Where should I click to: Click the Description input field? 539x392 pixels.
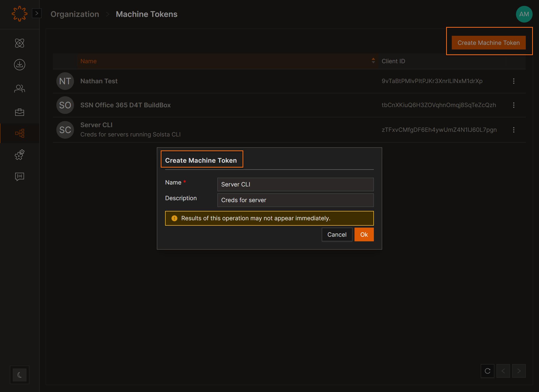click(x=295, y=200)
